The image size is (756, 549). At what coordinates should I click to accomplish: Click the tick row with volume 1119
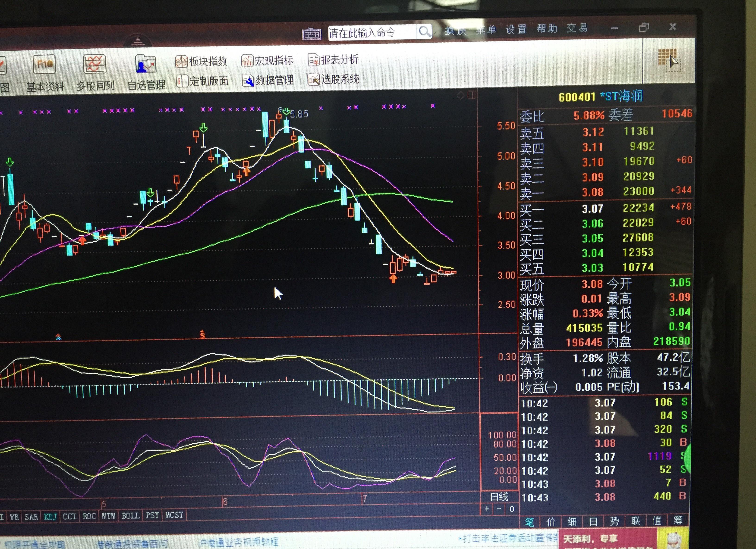(604, 457)
